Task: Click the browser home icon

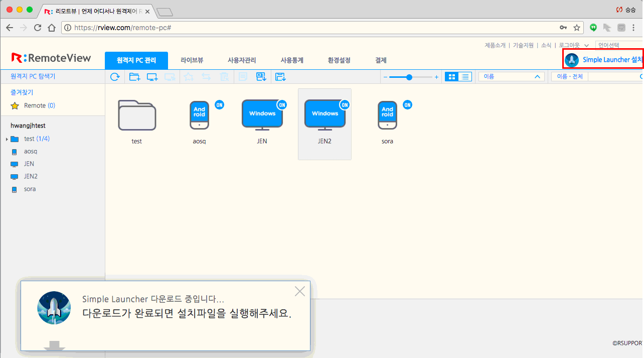Action: click(52, 28)
